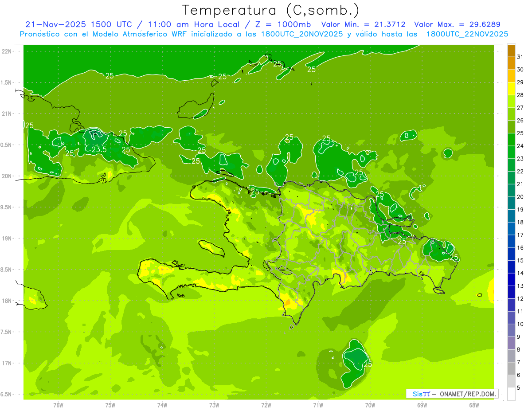Click the '23.5' contour label on the map
Image resolution: width=532 pixels, height=411 pixels.
[99, 150]
